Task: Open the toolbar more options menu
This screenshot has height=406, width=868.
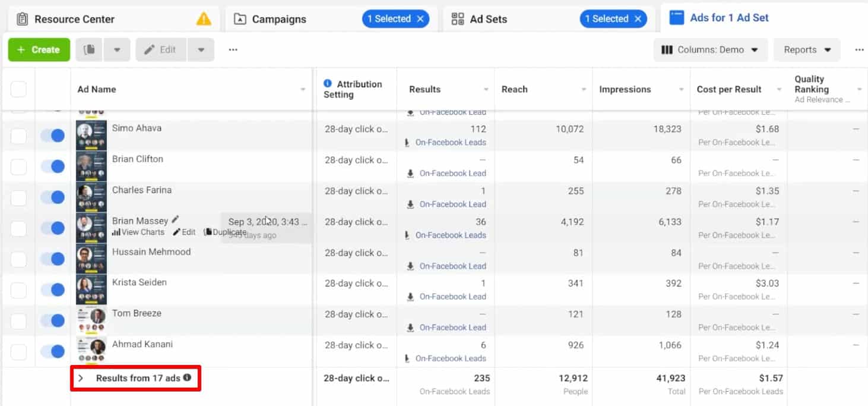Action: [233, 49]
